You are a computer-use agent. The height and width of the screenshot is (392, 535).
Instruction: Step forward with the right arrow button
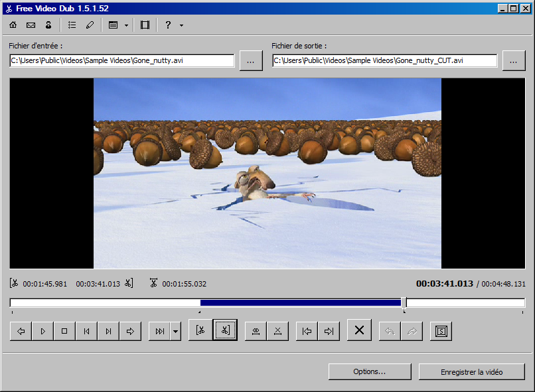[130, 331]
